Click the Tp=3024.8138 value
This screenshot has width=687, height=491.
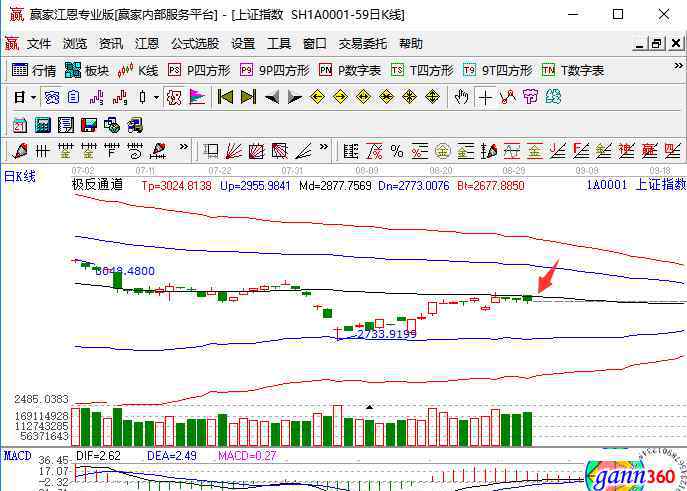click(176, 186)
